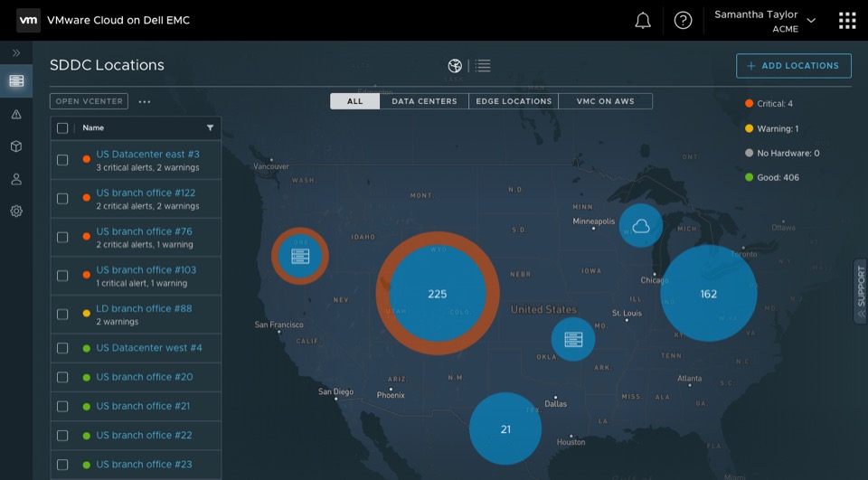Click the Good: 406 legend entry
The height and width of the screenshot is (480, 868).
pyautogui.click(x=772, y=177)
